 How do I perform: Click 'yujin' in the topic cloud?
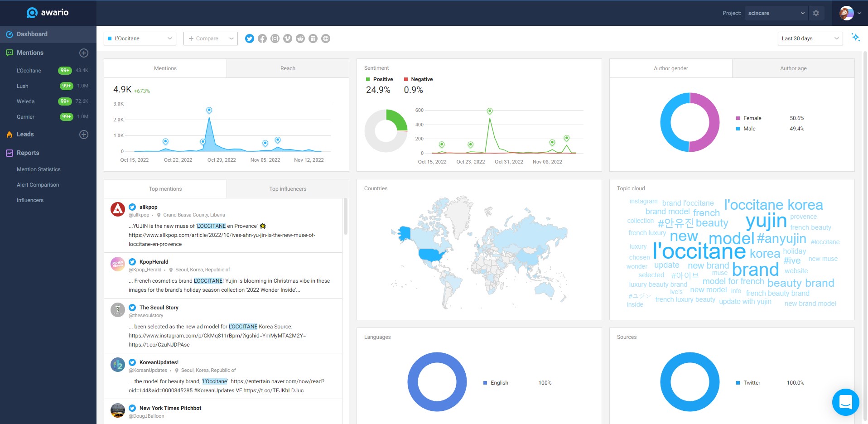click(766, 221)
